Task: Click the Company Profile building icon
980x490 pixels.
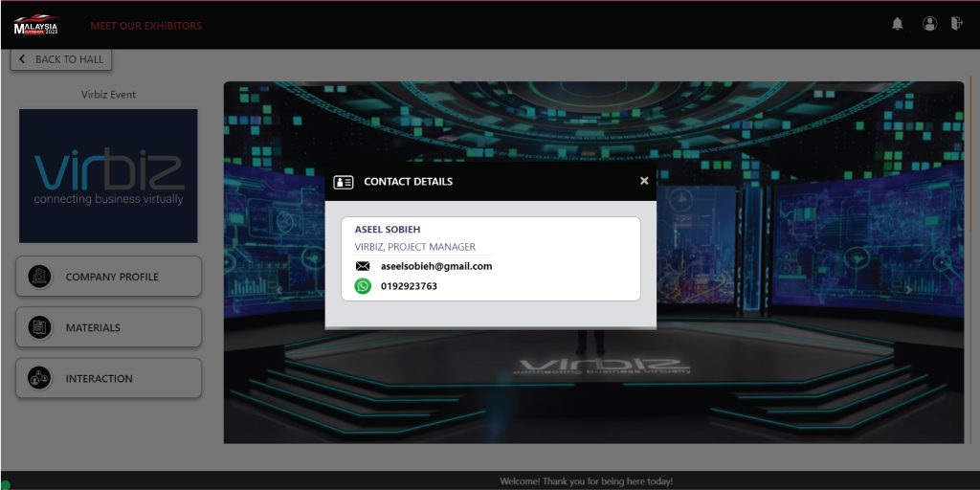Action: pyautogui.click(x=40, y=277)
